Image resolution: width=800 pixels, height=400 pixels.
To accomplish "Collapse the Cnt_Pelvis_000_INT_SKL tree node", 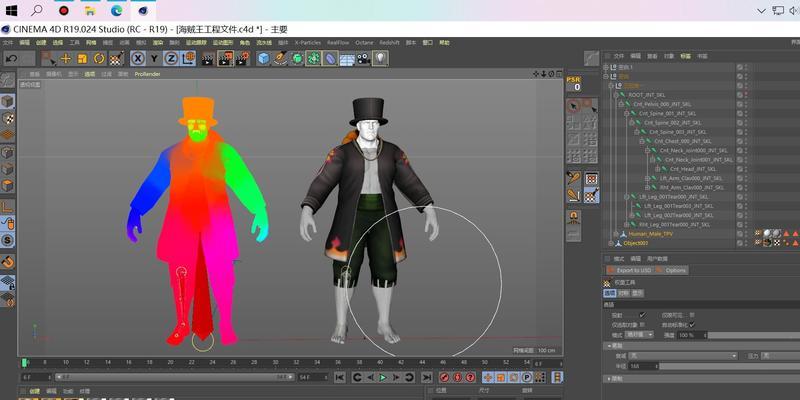I will pyautogui.click(x=621, y=104).
